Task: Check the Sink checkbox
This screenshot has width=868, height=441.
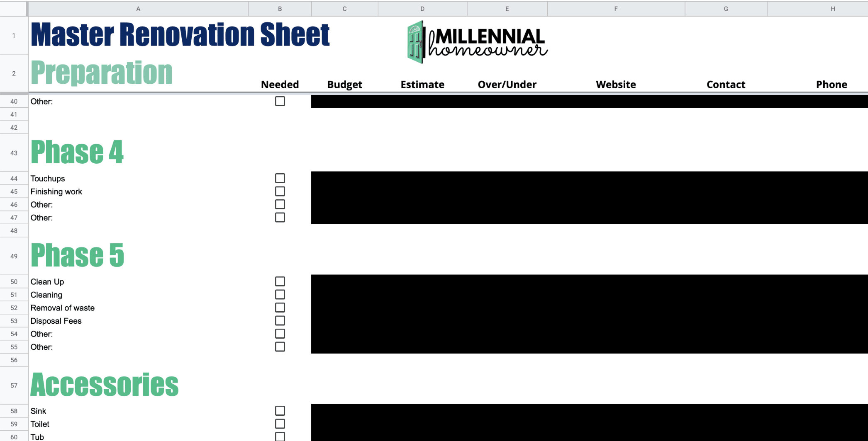Action: (280, 411)
